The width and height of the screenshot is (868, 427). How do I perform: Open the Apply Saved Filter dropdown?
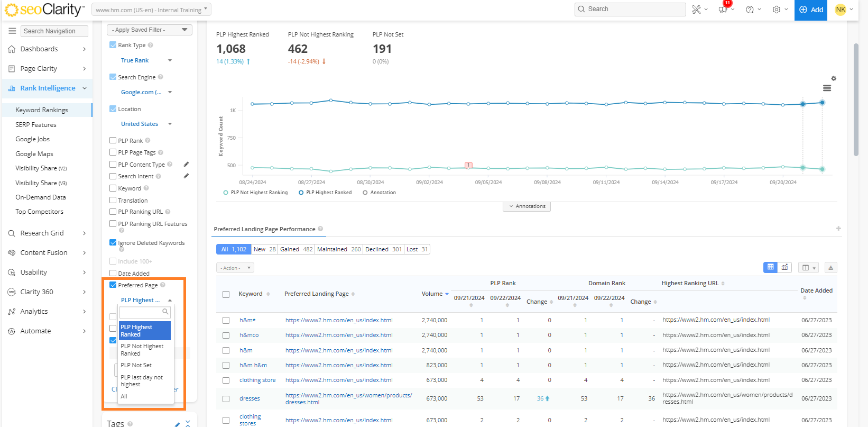(x=149, y=30)
